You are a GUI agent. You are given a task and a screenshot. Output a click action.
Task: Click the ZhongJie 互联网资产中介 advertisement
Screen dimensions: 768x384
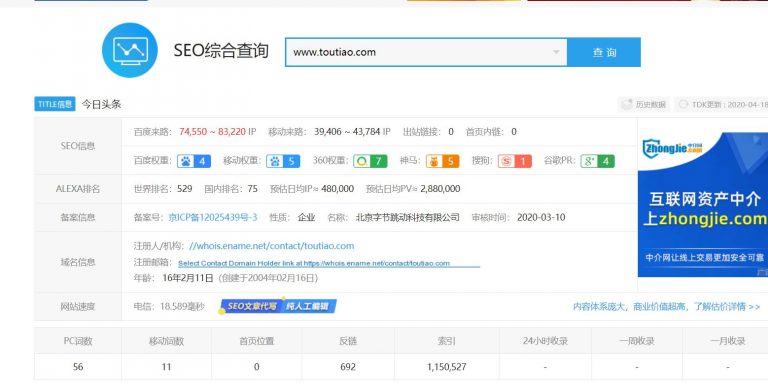coord(703,205)
